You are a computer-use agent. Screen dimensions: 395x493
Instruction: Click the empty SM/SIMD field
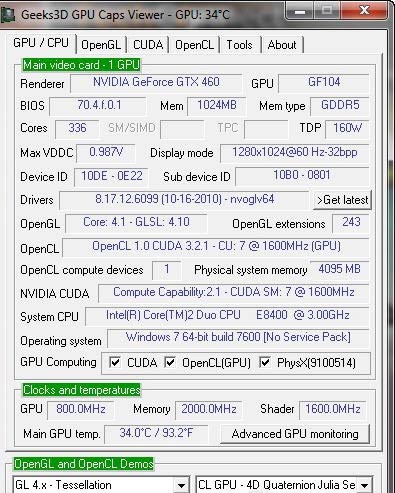pos(182,129)
